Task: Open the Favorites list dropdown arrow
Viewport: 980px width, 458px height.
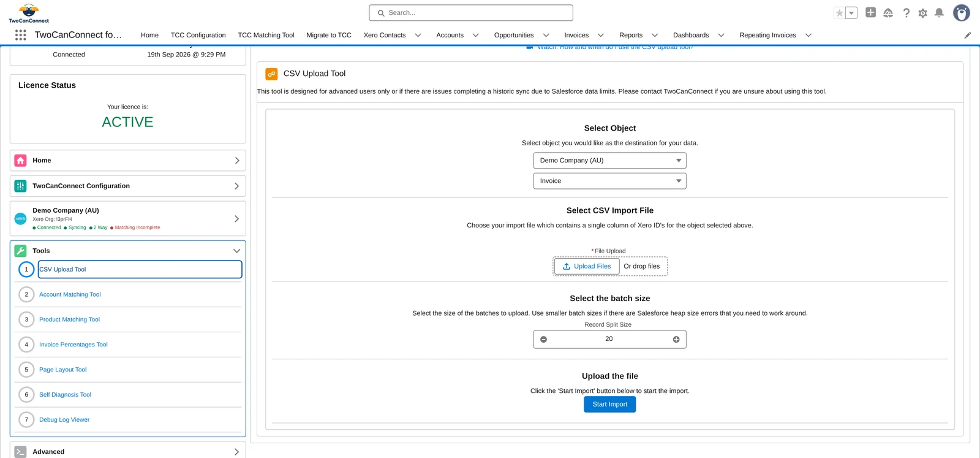Action: (851, 13)
